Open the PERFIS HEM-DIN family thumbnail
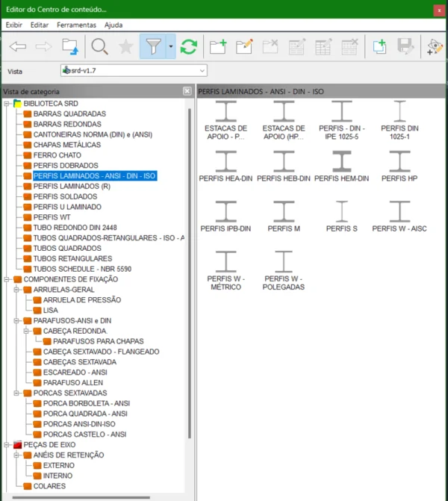Viewport: 448px width, 501px height. (342, 167)
